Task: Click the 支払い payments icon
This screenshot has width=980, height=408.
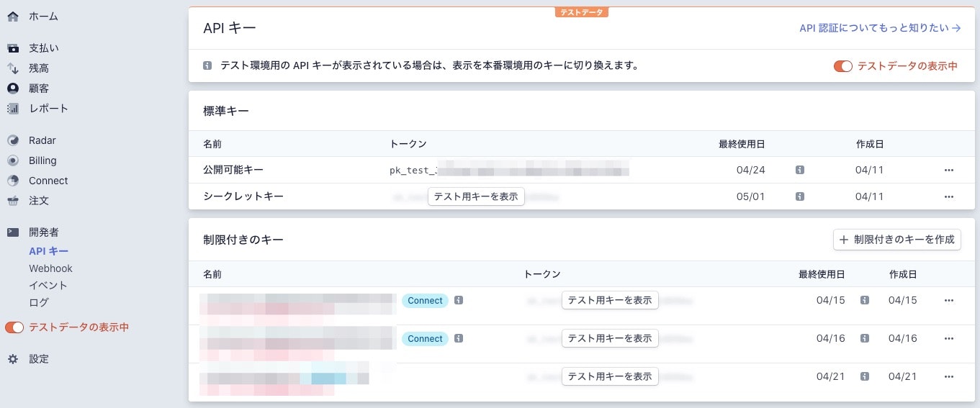Action: click(x=13, y=48)
